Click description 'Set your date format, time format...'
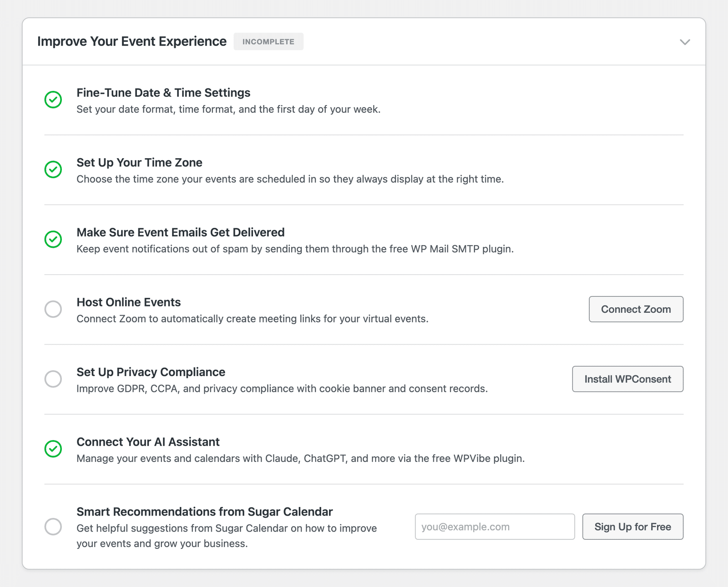This screenshot has width=728, height=587. [x=228, y=110]
